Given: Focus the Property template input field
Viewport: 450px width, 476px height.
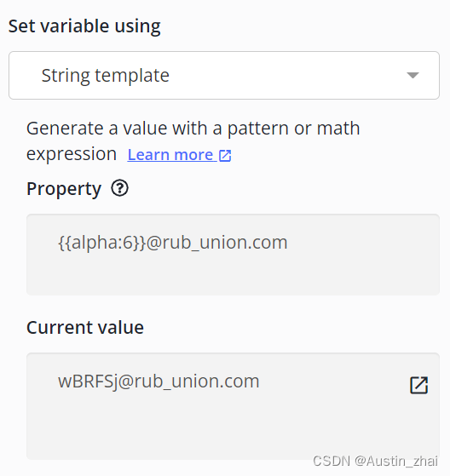Looking at the screenshot, I should click(233, 255).
